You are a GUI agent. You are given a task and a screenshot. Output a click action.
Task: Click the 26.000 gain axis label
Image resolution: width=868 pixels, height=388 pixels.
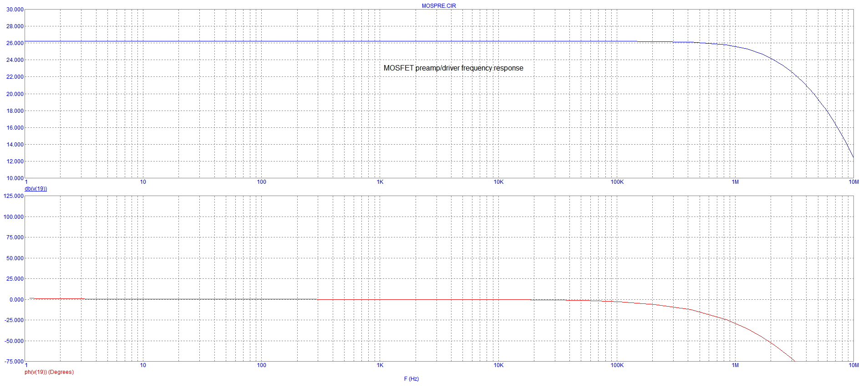click(x=15, y=43)
